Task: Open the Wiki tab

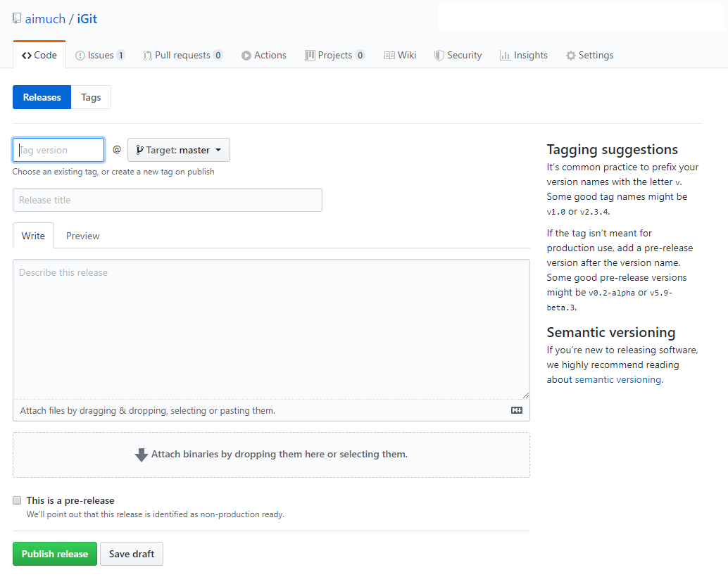Action: pyautogui.click(x=400, y=56)
